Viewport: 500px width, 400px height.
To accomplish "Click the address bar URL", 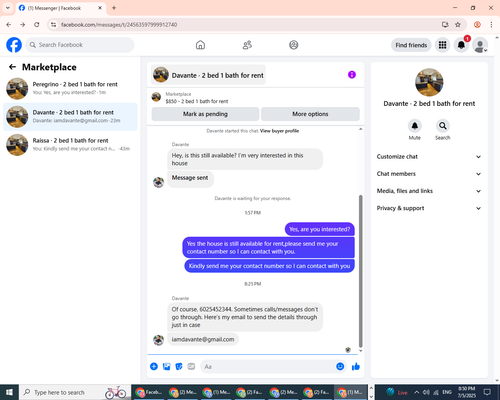I will tap(119, 25).
